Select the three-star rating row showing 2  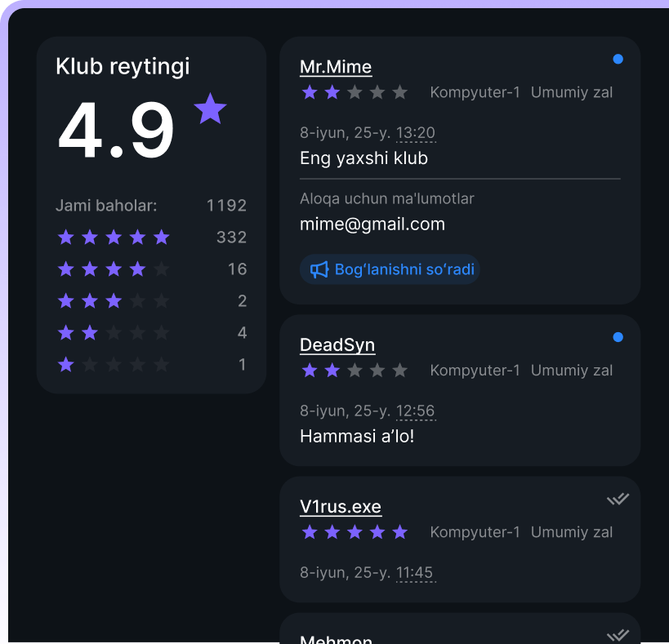[151, 301]
